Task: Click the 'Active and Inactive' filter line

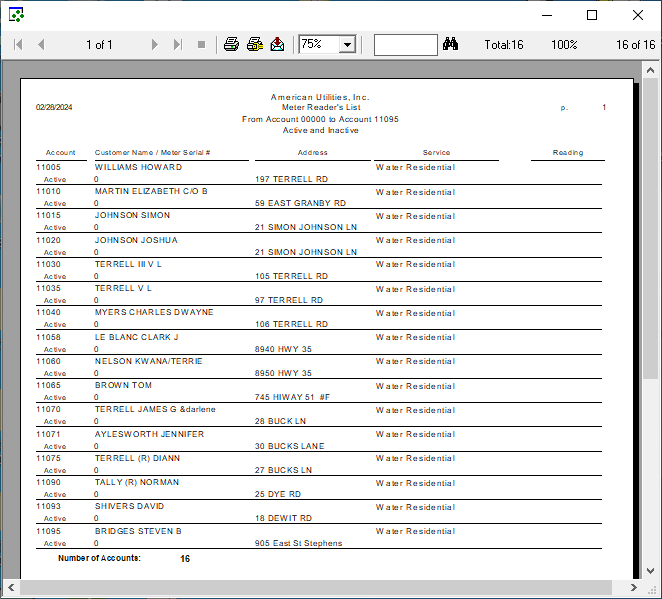Action: tap(320, 130)
